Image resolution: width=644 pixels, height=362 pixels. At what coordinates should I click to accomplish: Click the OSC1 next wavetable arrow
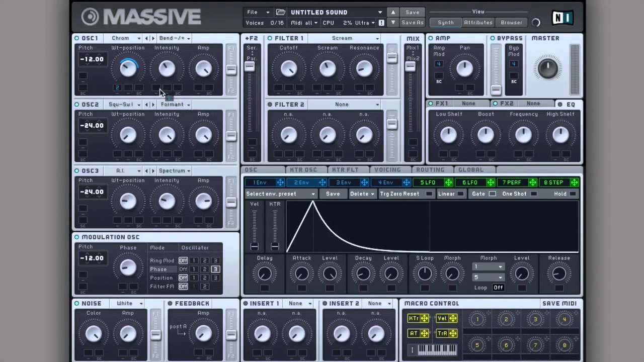click(152, 38)
